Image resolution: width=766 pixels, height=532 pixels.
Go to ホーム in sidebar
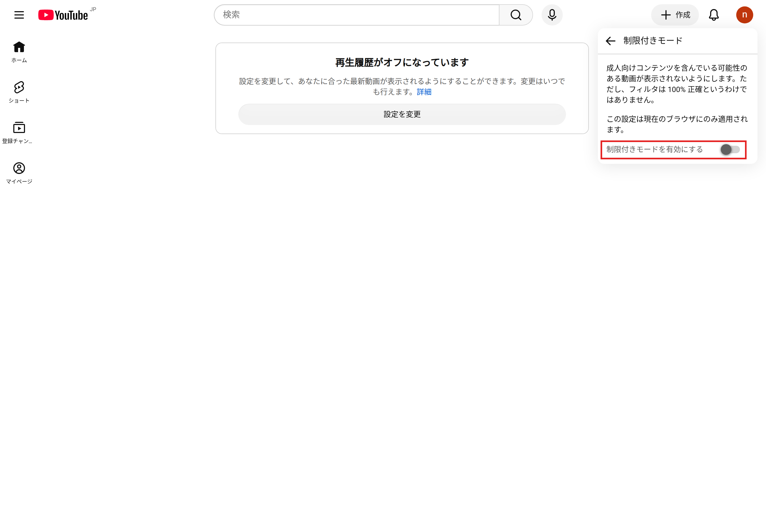tap(19, 52)
